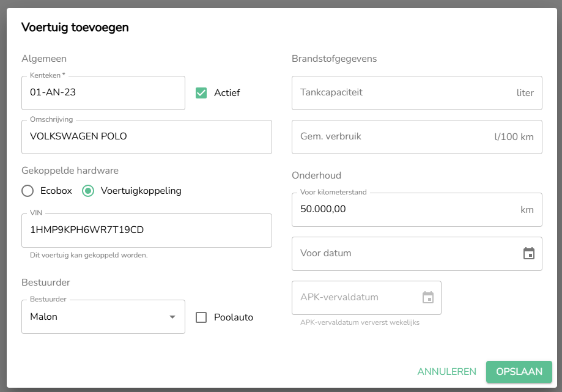Screen dimensions: 562x392
Task: Expand the Bestuurder dropdown arrow
Action: (x=172, y=317)
